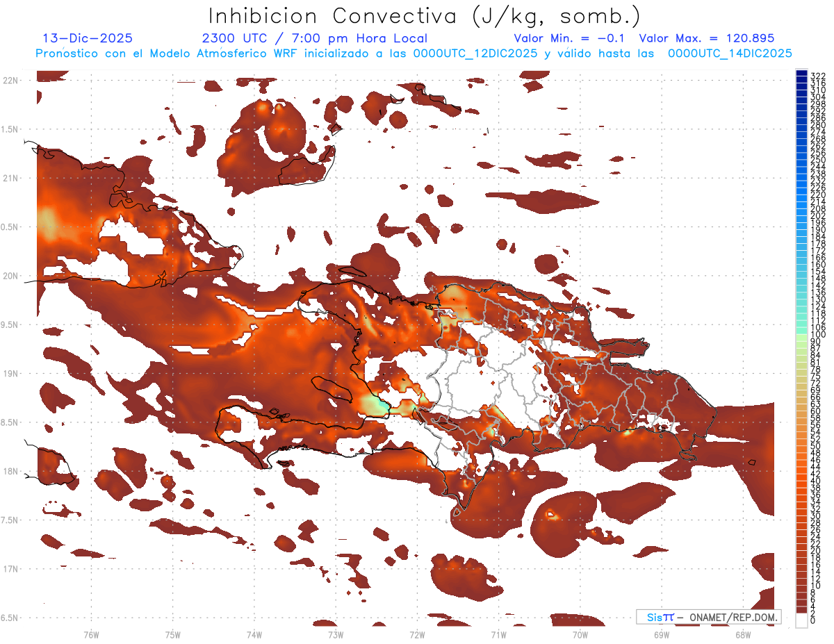Click the '72W' longitude label
The width and height of the screenshot is (834, 644).
[417, 635]
